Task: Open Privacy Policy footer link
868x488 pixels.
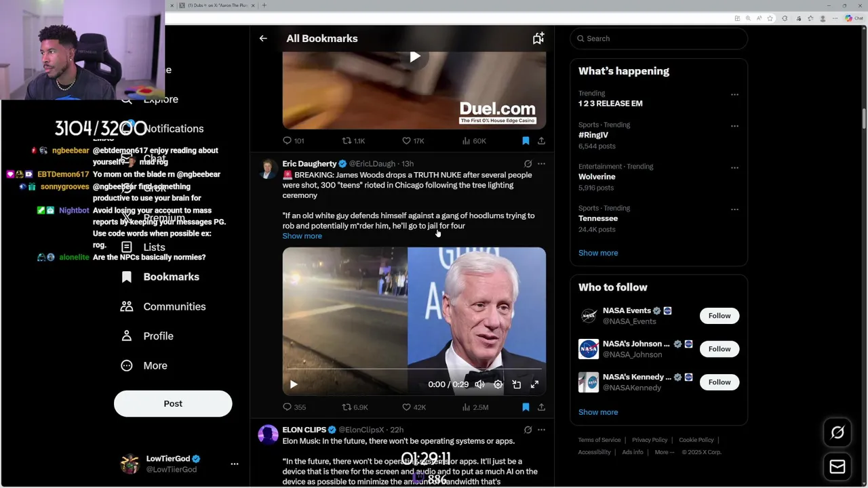Action: coord(650,440)
